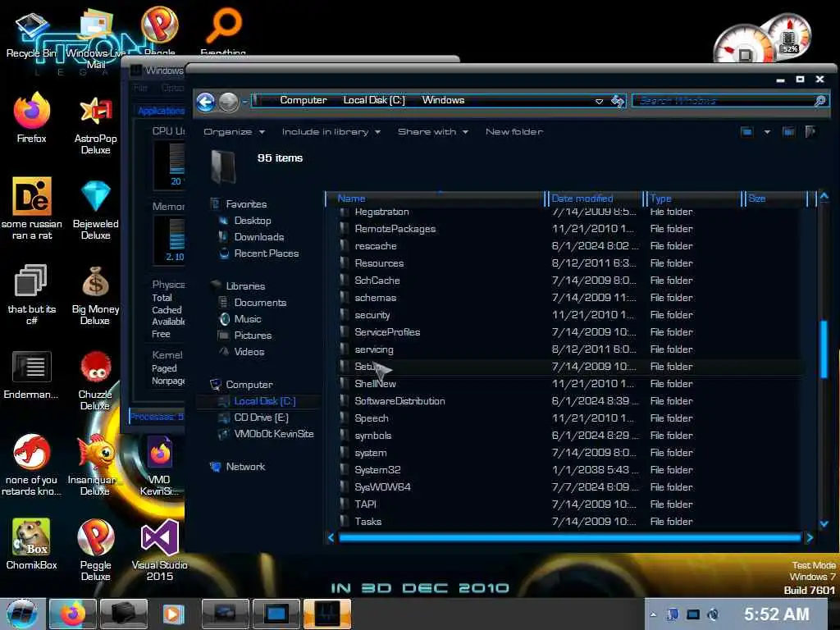Image resolution: width=840 pixels, height=630 pixels.
Task: Sort by Type column header
Action: tap(692, 199)
